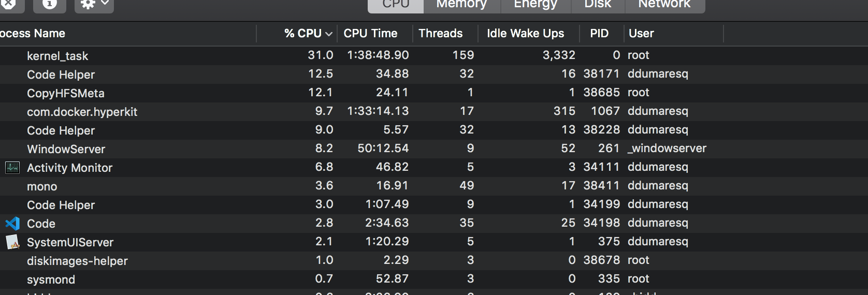Select the WindowServer process row

coord(434,149)
